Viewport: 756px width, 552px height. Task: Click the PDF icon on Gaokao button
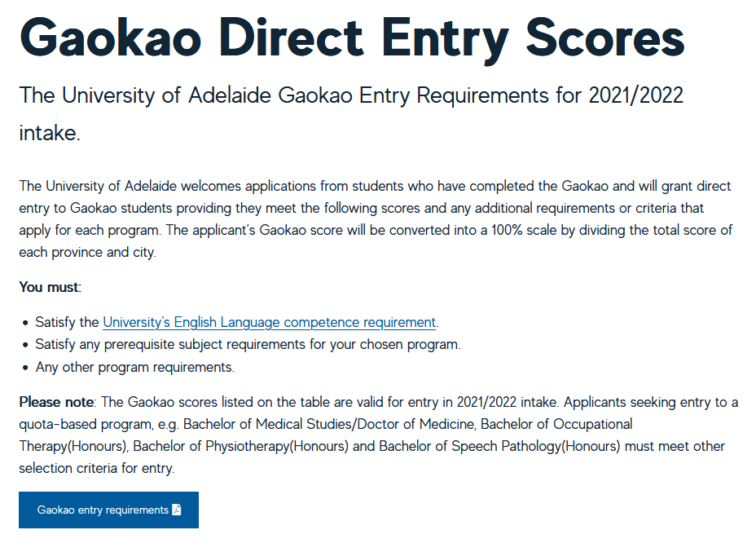pyautogui.click(x=177, y=510)
